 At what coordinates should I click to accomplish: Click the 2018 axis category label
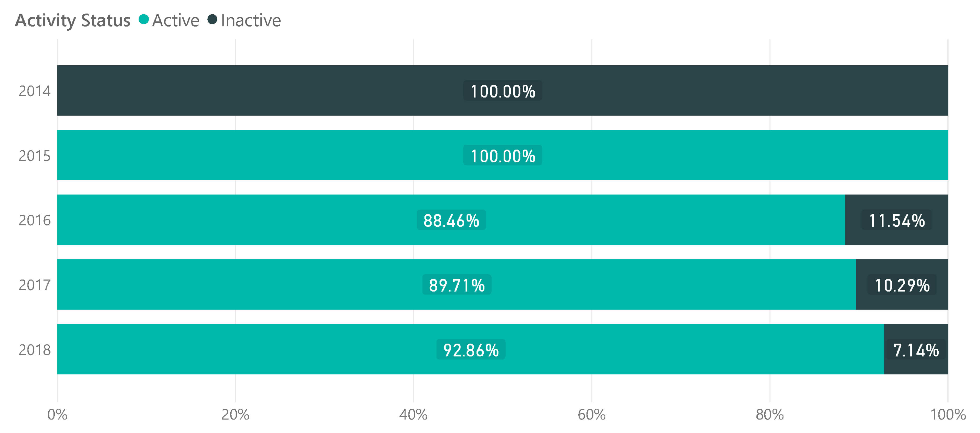[35, 350]
